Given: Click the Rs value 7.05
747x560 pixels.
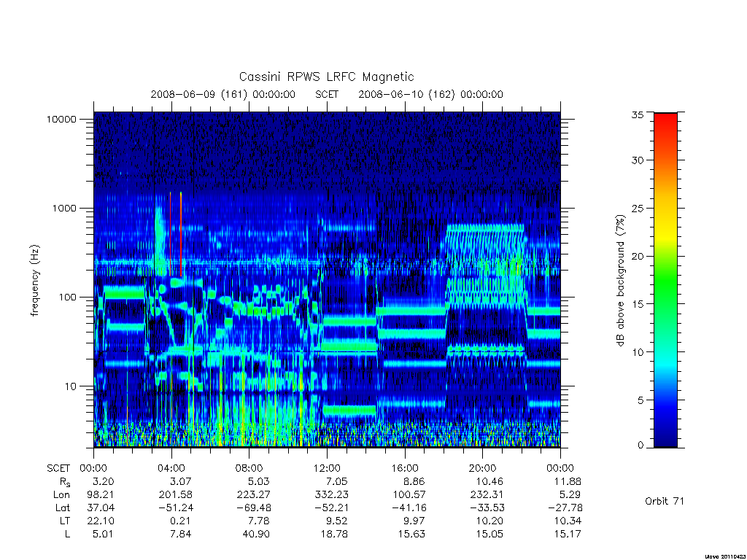Looking at the screenshot, I should (x=337, y=481).
